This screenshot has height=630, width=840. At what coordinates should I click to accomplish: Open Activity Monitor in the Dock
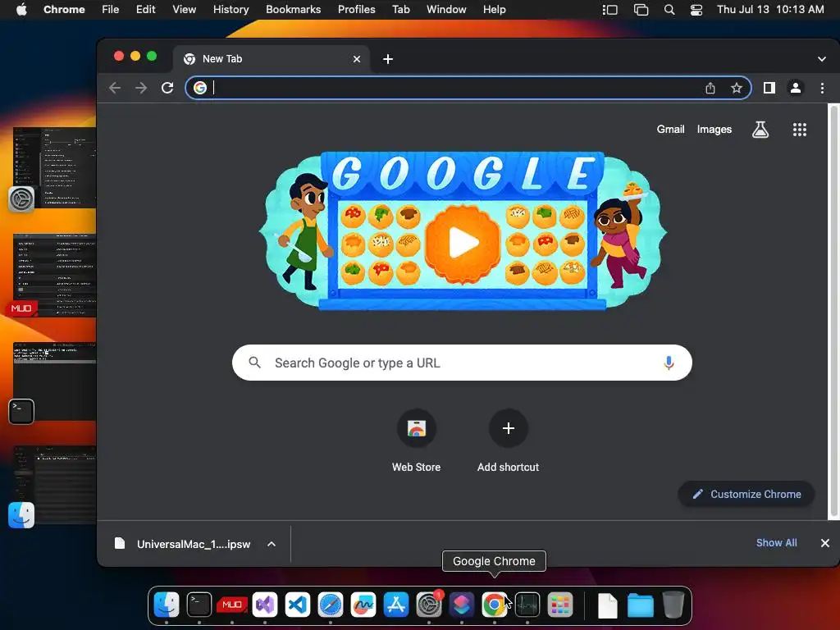pos(527,605)
